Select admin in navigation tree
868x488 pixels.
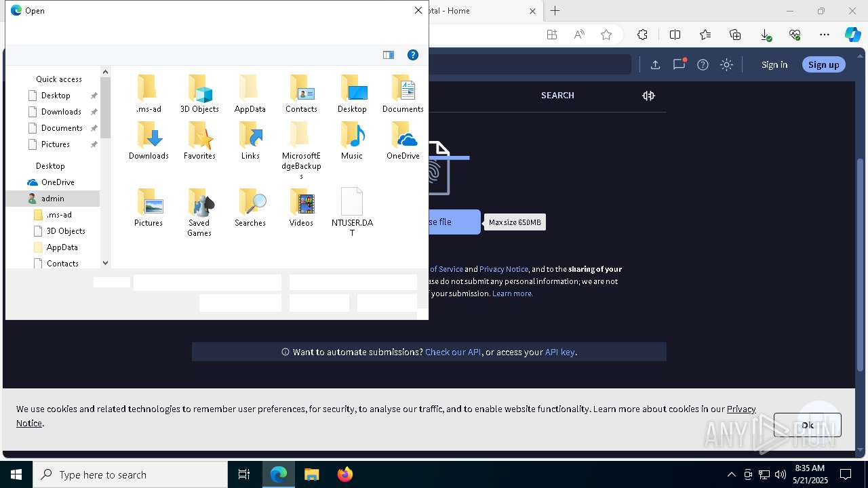[52, 199]
